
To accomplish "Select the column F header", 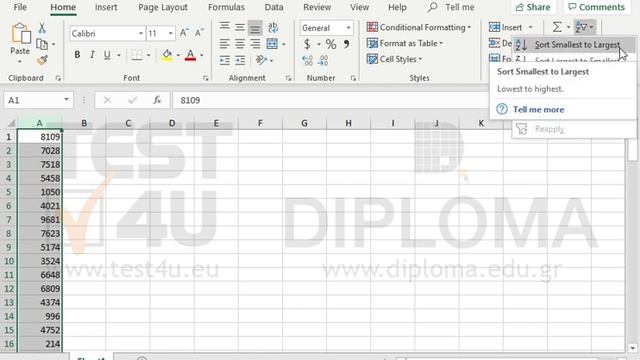I will [x=260, y=123].
